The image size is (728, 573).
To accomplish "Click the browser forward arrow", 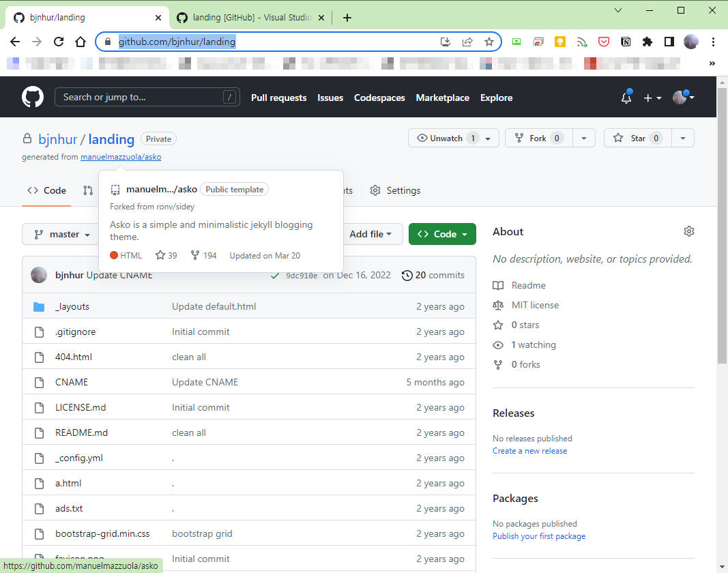I will [37, 42].
